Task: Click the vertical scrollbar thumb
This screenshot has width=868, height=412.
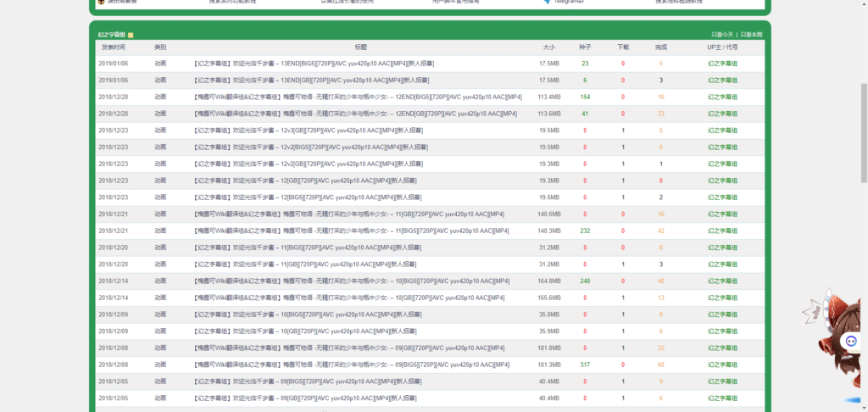Action: pos(864,133)
